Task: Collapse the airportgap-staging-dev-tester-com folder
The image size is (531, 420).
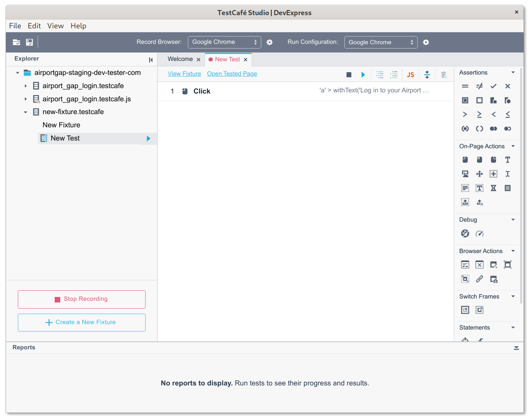Action: (x=17, y=73)
